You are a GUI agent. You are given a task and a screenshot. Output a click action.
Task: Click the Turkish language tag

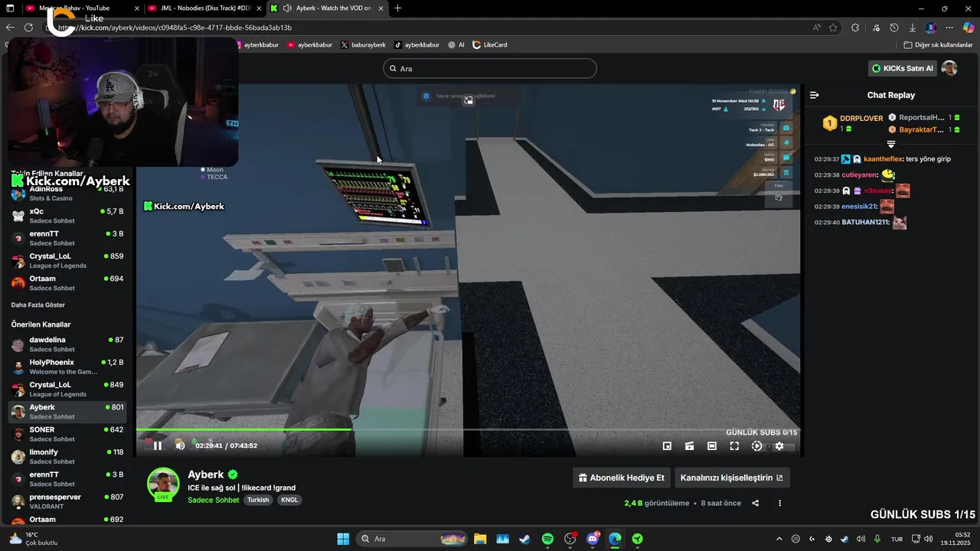[258, 500]
